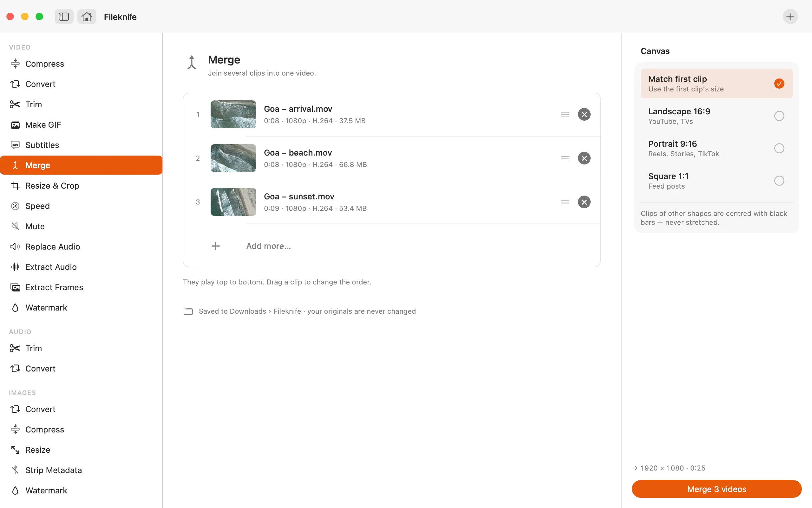Select the Goa – sunset.mov thumbnail
This screenshot has height=508, width=812.
pos(233,202)
